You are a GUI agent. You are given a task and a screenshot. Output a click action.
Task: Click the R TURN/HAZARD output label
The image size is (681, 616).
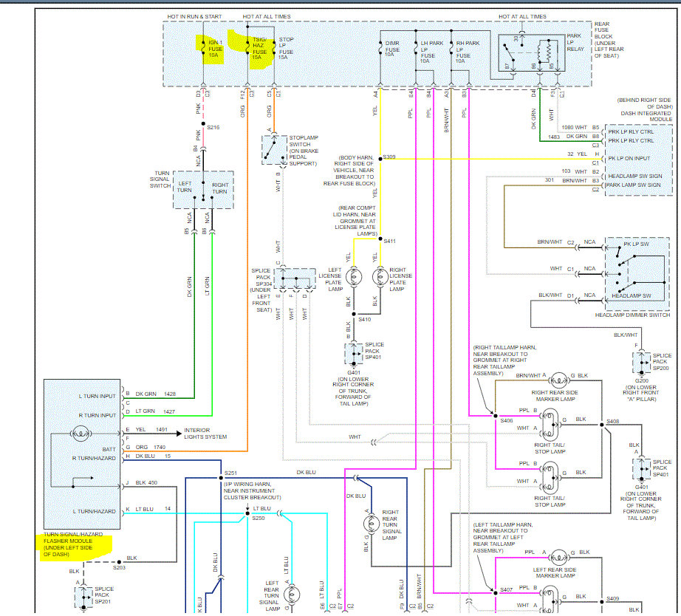coord(94,459)
